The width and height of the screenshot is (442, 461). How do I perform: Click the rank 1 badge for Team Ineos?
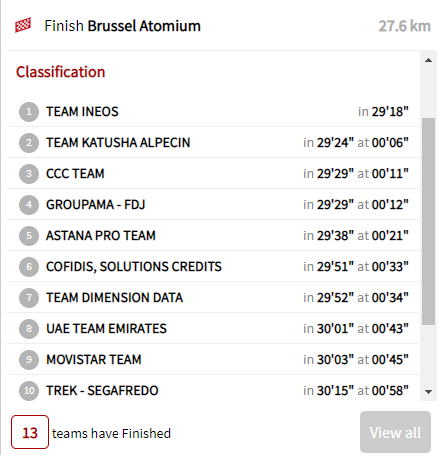pyautogui.click(x=29, y=112)
